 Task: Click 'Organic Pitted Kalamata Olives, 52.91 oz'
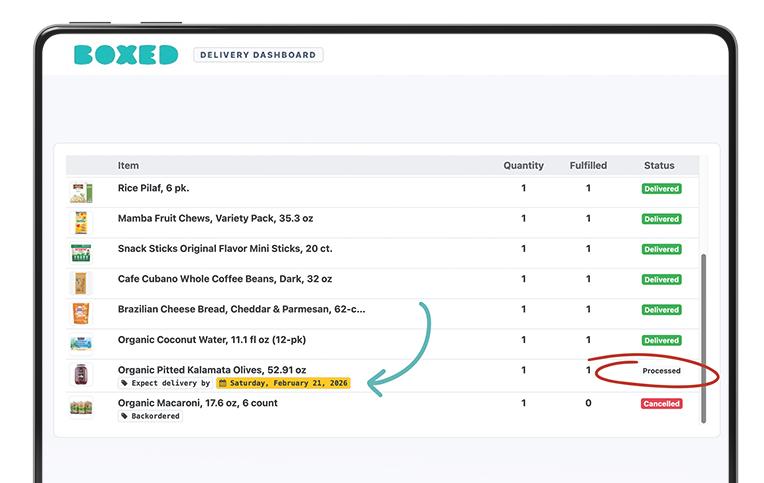click(212, 370)
